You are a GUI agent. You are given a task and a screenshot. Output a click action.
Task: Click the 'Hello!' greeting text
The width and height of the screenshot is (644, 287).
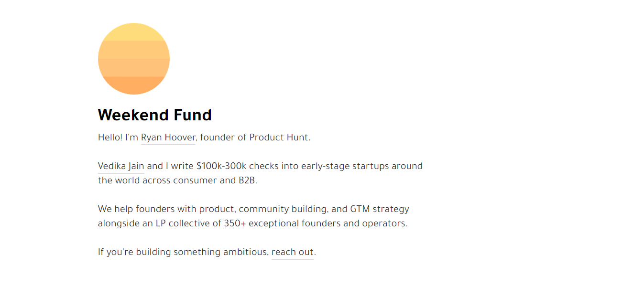coord(110,138)
